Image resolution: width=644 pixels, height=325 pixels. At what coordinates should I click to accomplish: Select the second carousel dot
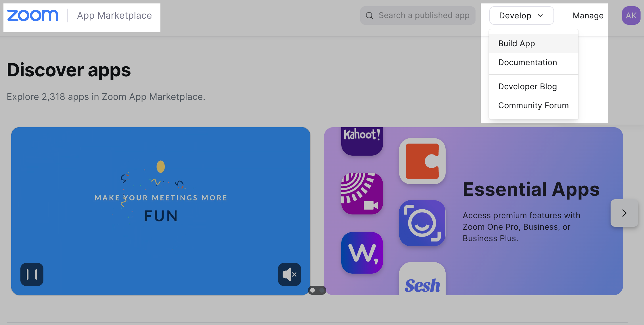pyautogui.click(x=322, y=290)
